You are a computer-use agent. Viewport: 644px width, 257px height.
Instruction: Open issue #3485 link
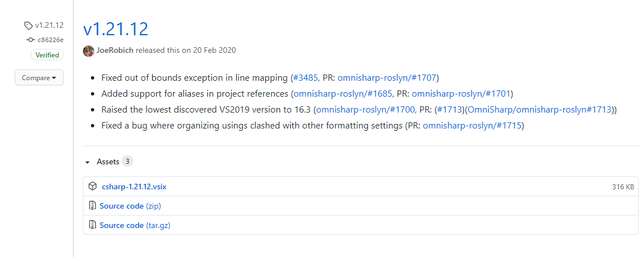[306, 78]
